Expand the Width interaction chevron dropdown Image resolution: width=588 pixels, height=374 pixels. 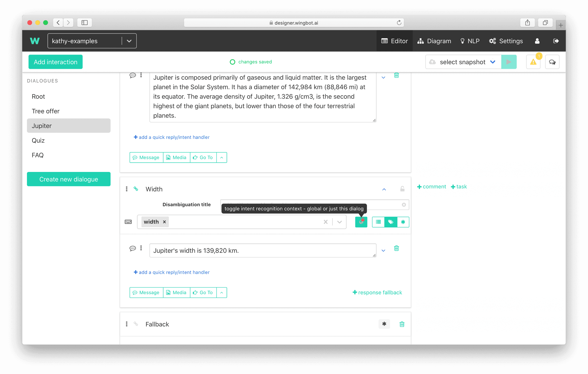(384, 189)
